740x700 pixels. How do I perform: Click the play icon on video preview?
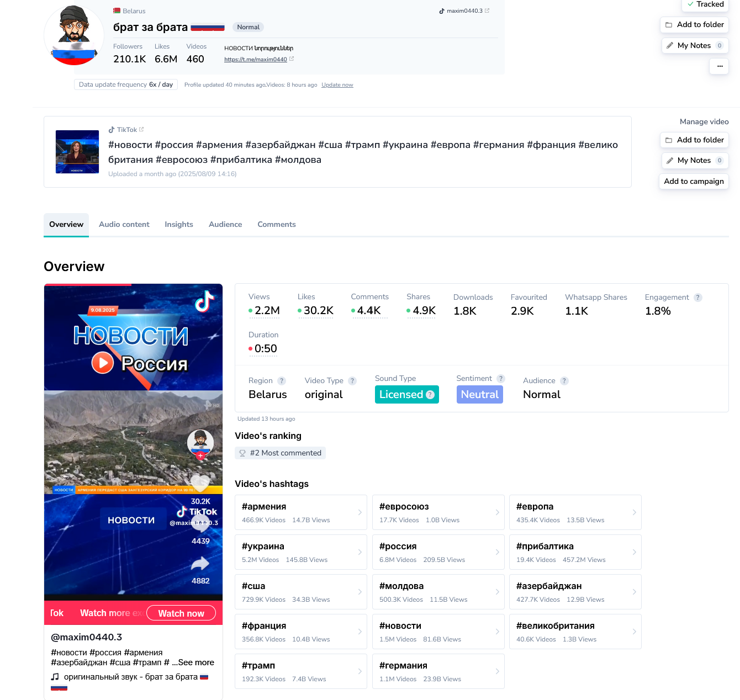click(x=103, y=363)
